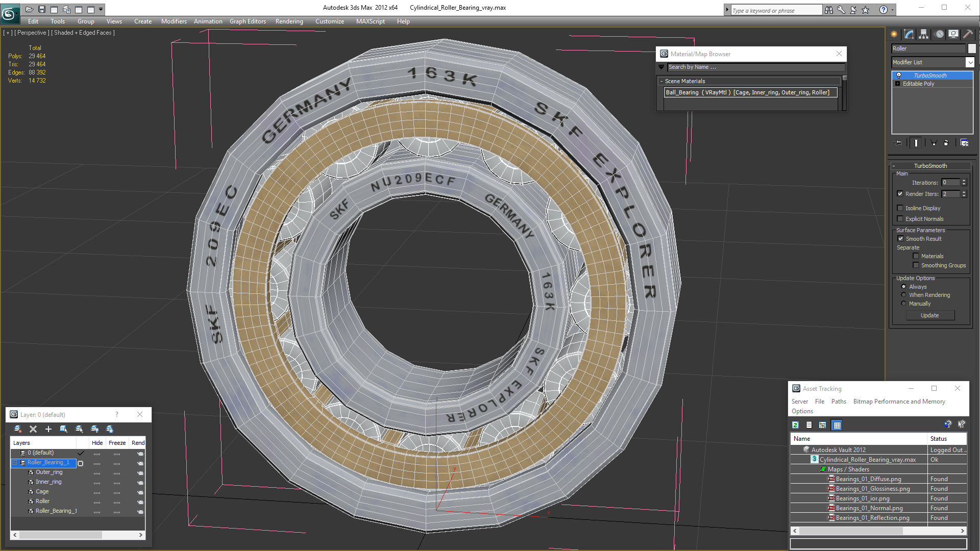980x551 pixels.
Task: Open Material/Map Browser options arrow
Action: 661,67
